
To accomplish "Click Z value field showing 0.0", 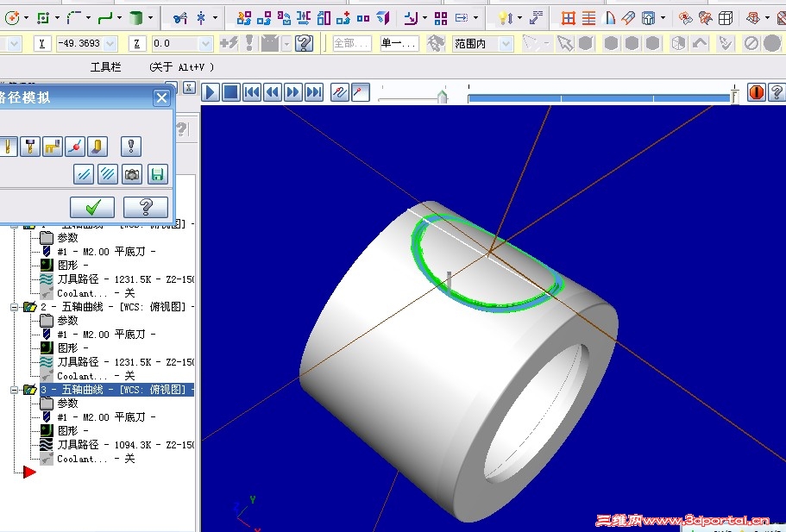I will click(x=176, y=44).
